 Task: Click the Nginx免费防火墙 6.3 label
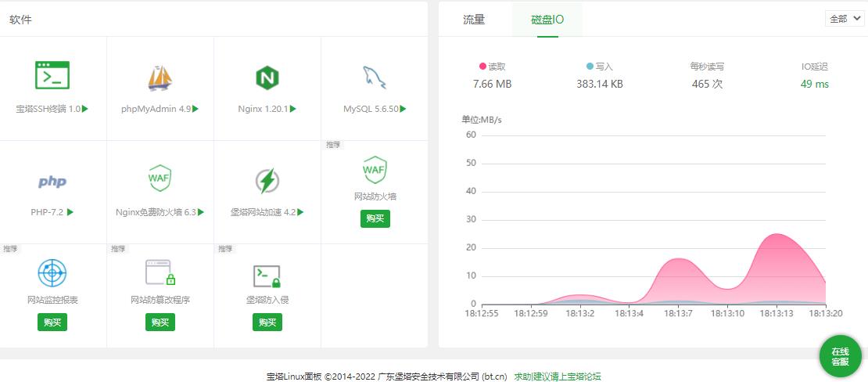[156, 212]
